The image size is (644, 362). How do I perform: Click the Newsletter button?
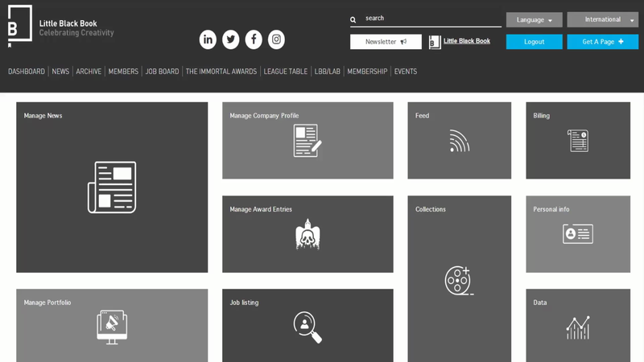tap(386, 42)
